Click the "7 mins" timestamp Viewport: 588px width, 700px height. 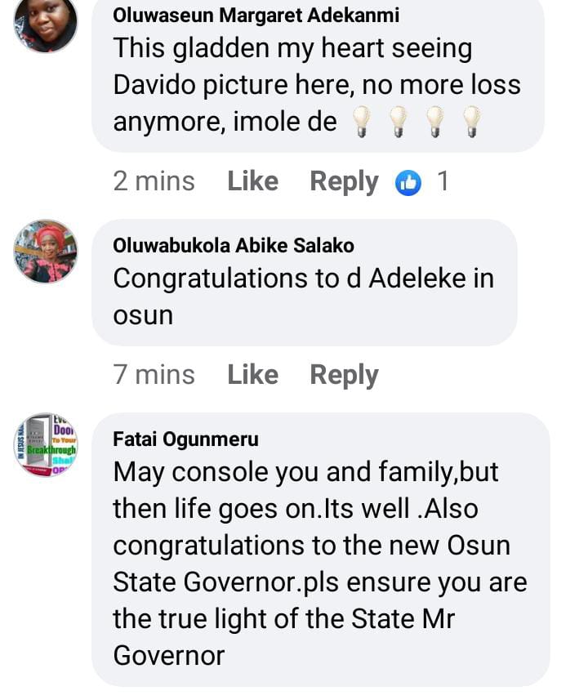pos(154,375)
